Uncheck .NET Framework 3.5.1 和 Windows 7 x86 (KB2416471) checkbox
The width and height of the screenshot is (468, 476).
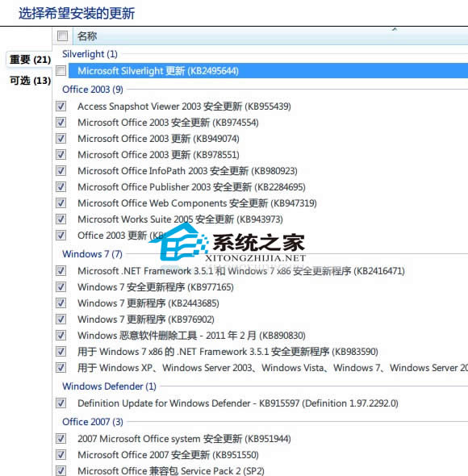pos(61,271)
